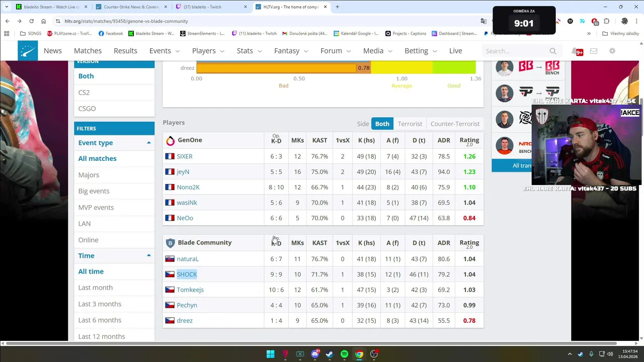Open the Windows Start button
This screenshot has width=644, height=362.
(x=270, y=354)
